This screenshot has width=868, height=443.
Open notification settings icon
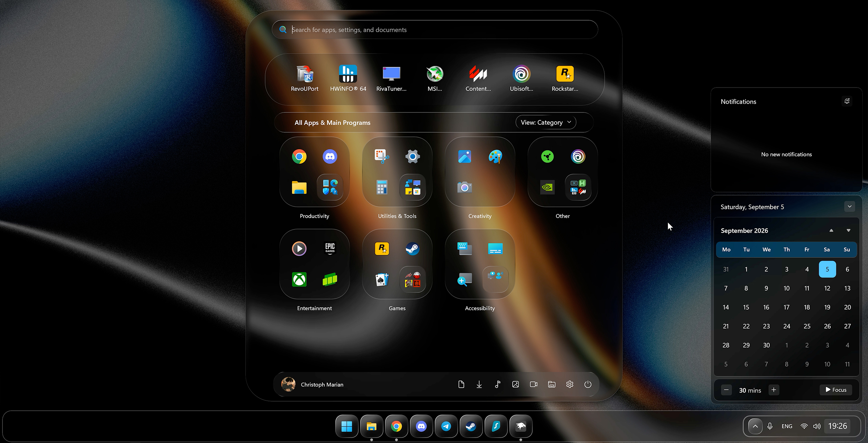click(x=847, y=101)
